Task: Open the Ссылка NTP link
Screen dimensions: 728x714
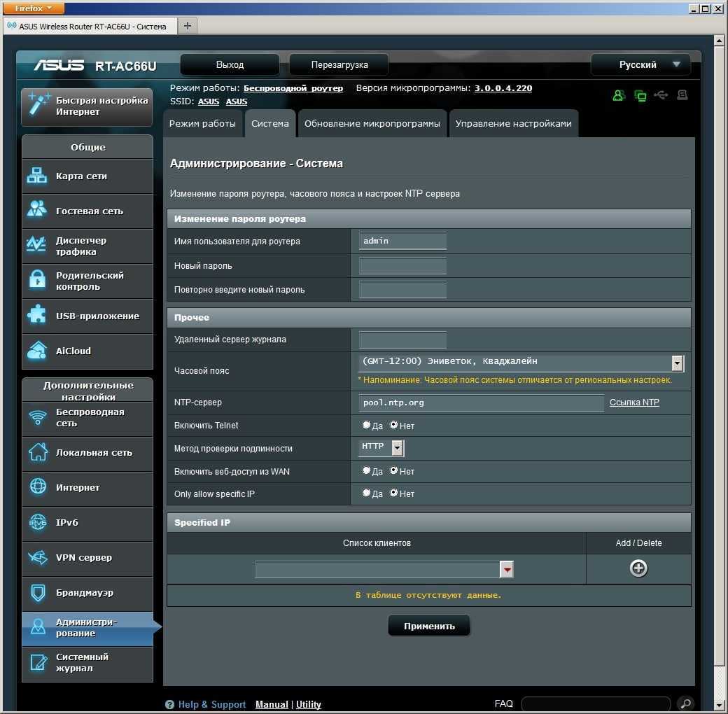Action: tap(633, 402)
